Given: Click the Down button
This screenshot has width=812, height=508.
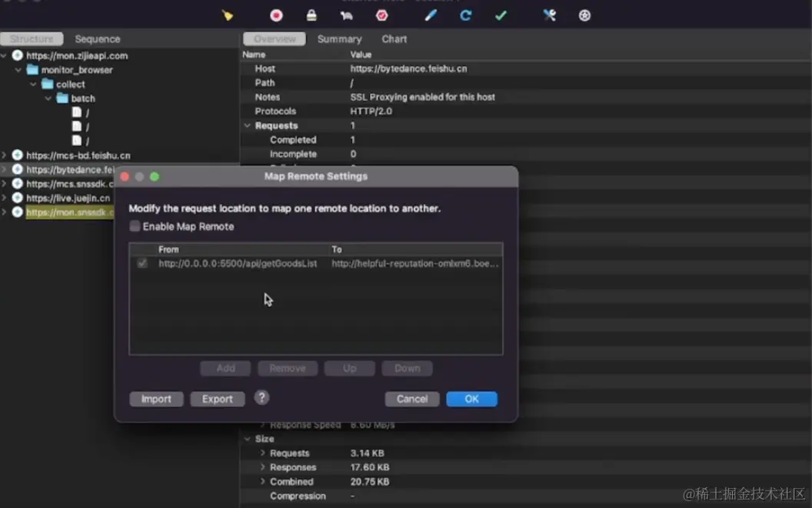Looking at the screenshot, I should pos(407,368).
